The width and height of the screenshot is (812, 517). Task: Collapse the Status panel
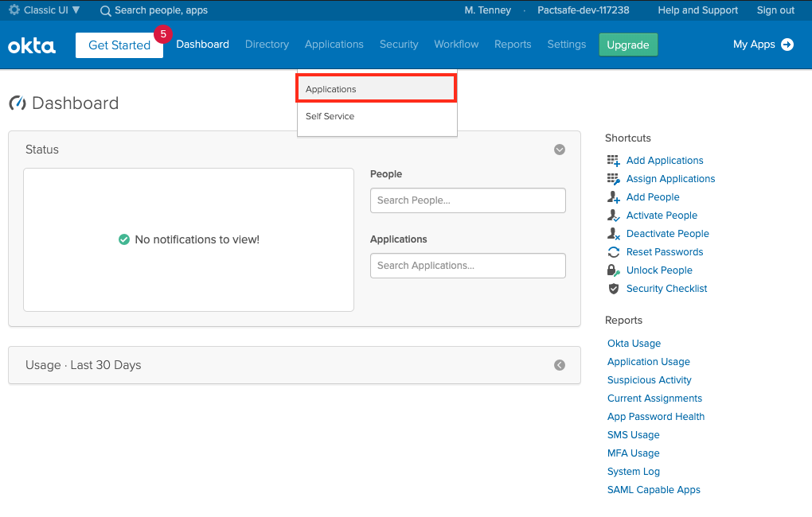click(560, 150)
